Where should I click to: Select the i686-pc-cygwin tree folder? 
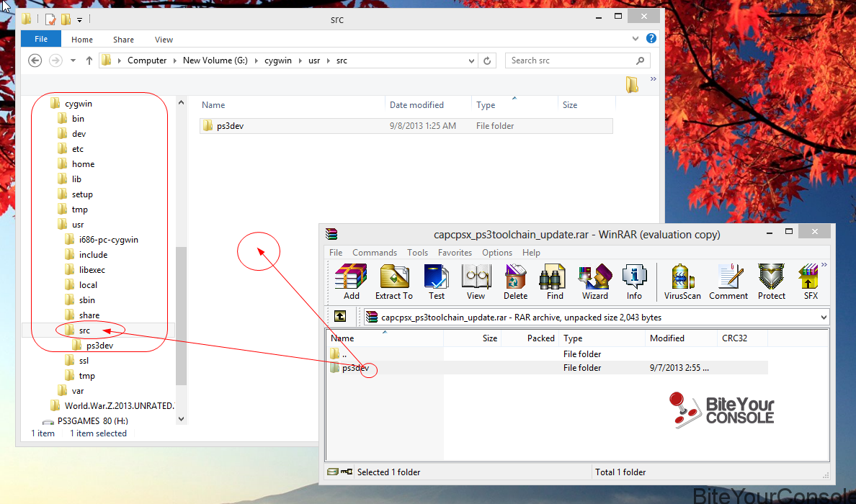(102, 240)
